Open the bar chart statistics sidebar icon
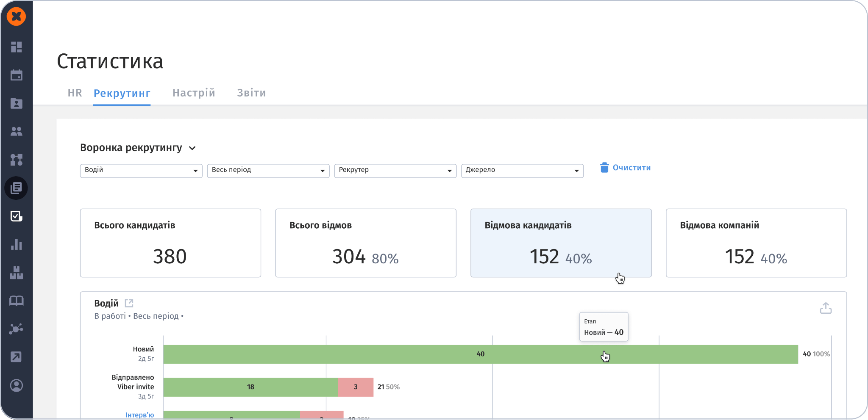The image size is (868, 420). [x=16, y=244]
